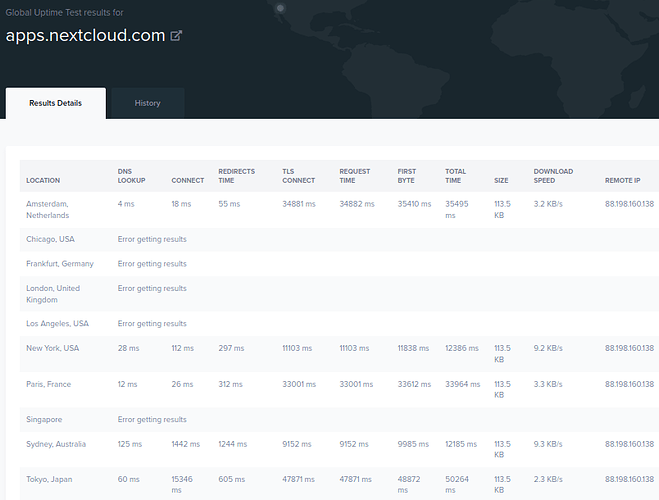
Task: Select the Paris, France location cell
Action: (x=48, y=384)
